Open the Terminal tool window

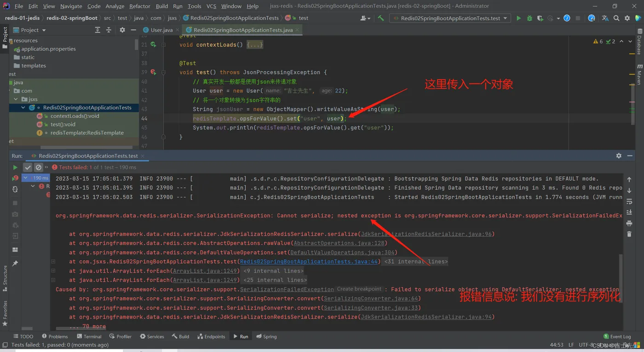coord(88,336)
